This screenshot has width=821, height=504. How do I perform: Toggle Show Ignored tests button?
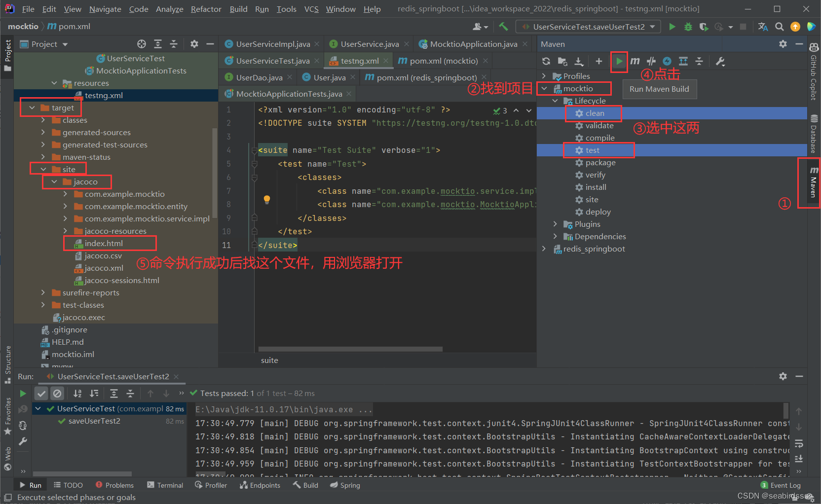click(x=57, y=393)
